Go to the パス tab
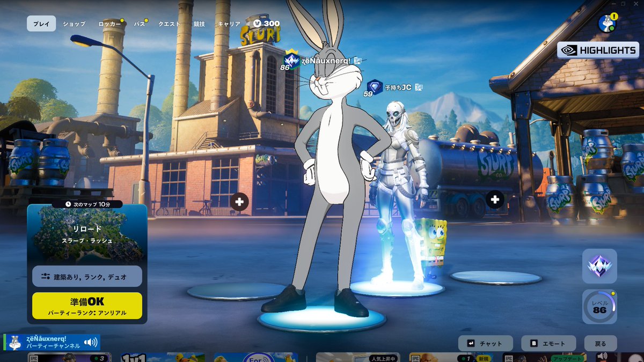Screen dimensions: 644x362 (x=140, y=24)
